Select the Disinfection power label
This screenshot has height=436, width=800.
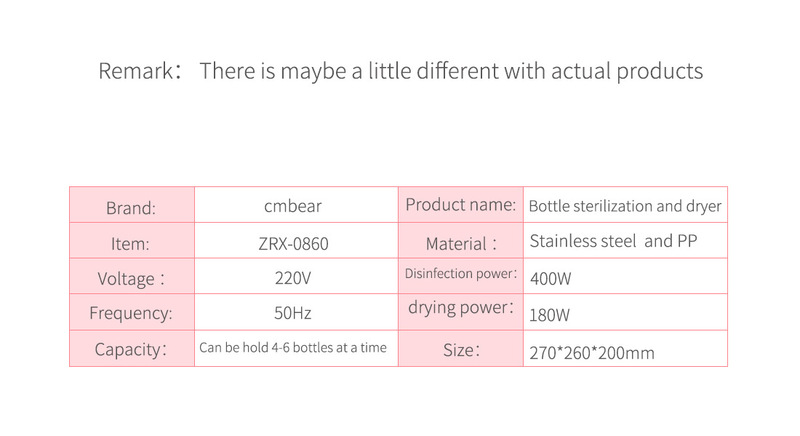[460, 273]
